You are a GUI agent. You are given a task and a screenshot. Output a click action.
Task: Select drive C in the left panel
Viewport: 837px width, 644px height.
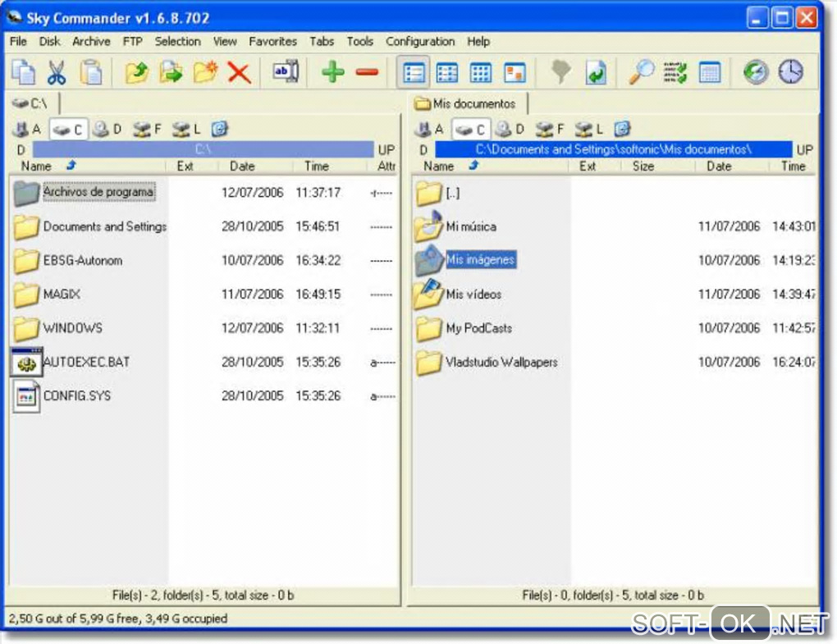68,129
